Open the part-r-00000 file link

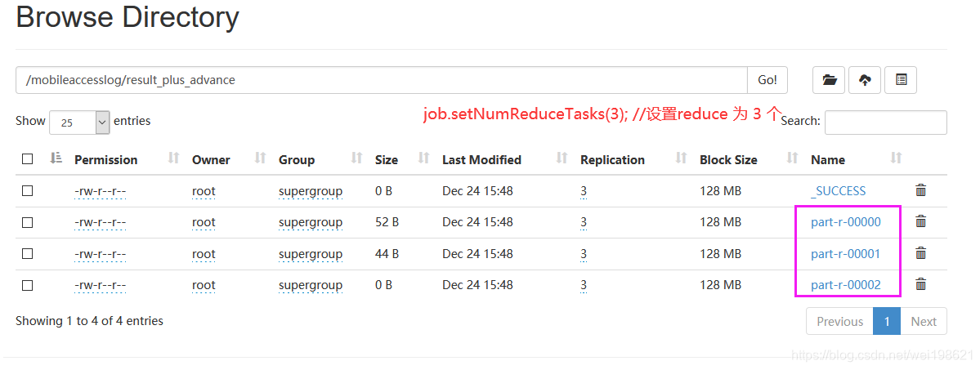coord(846,222)
